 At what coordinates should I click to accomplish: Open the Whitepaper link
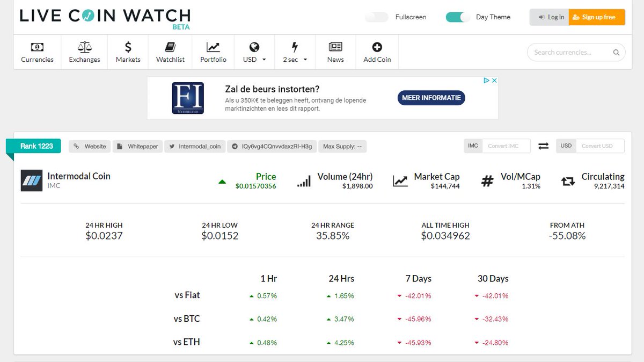click(x=138, y=146)
